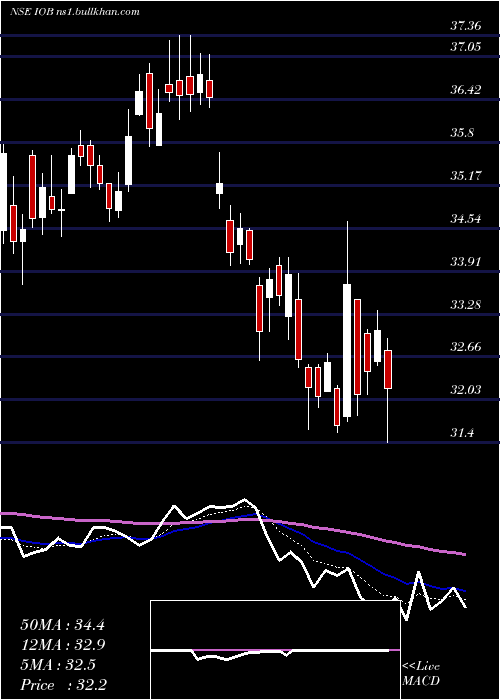Select the 37.05 price level label

point(466,46)
